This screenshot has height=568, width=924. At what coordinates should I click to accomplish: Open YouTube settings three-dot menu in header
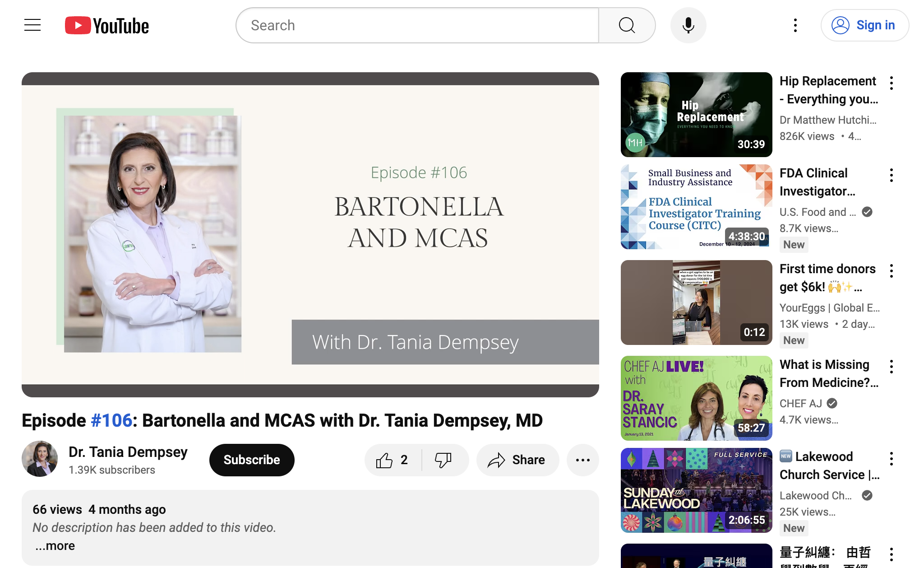795,25
